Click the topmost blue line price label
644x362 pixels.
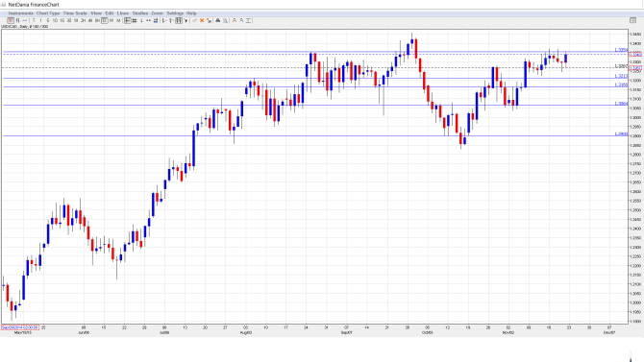pos(621,50)
